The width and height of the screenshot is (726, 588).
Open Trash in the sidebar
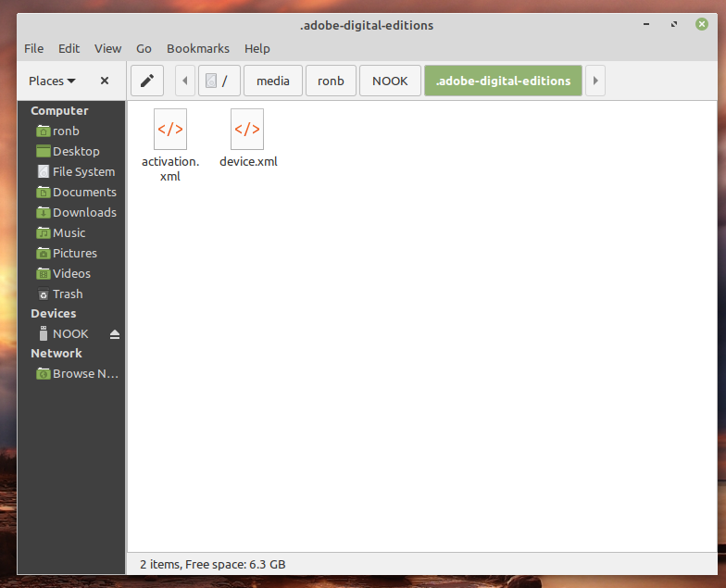(x=72, y=294)
